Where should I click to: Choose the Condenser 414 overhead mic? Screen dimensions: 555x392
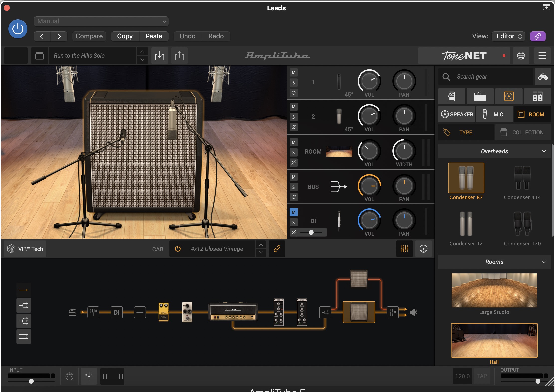point(522,178)
